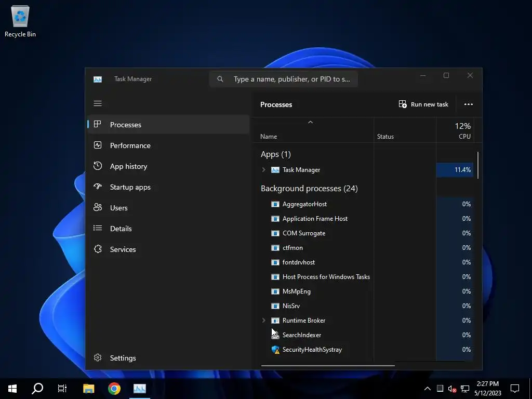Viewport: 532px width, 399px height.
Task: Click the Run new task button
Action: click(423, 104)
